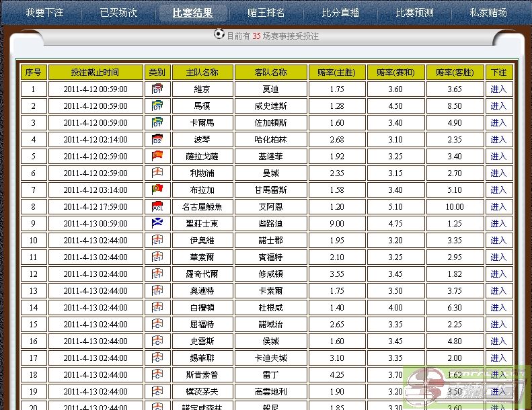
Task: Open the 比赛预测 tab
Action: click(414, 12)
